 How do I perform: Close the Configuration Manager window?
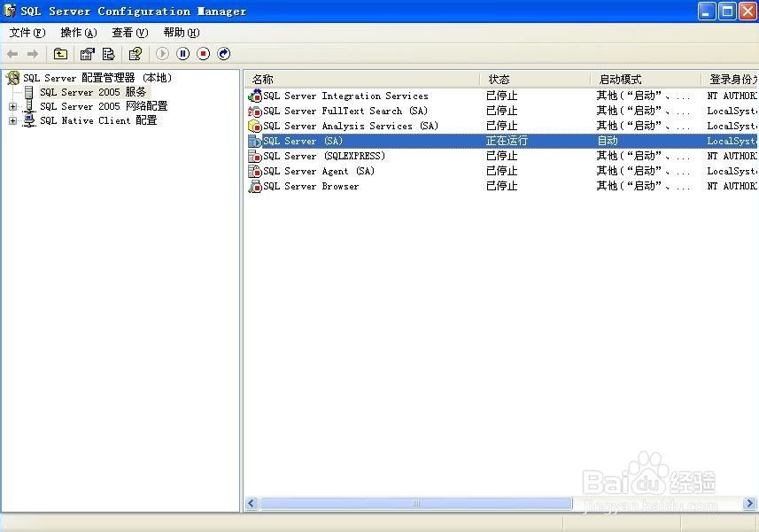747,12
